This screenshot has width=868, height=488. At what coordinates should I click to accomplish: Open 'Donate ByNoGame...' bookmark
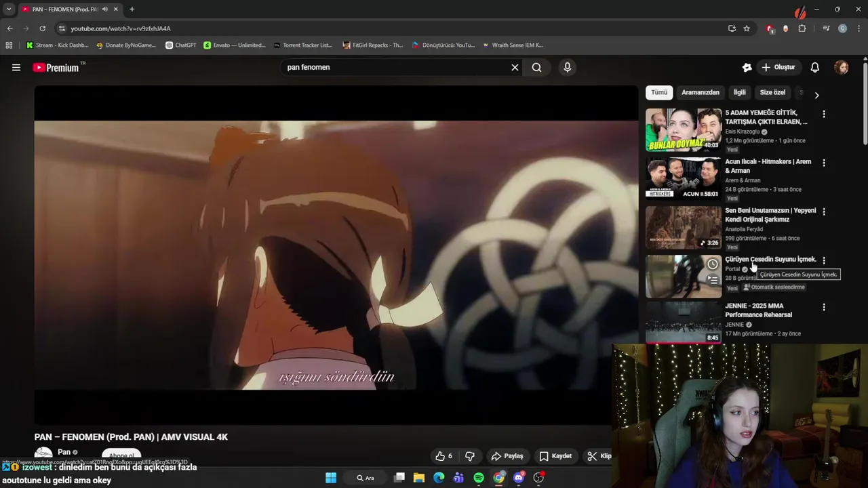126,45
